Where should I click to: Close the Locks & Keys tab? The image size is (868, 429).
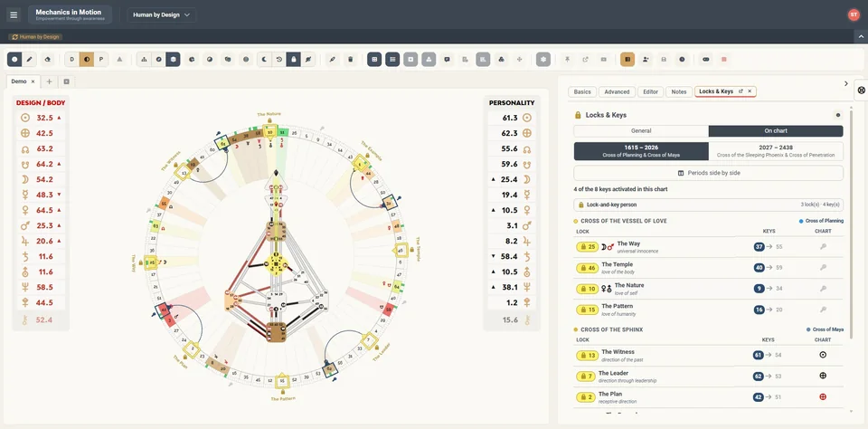point(750,91)
